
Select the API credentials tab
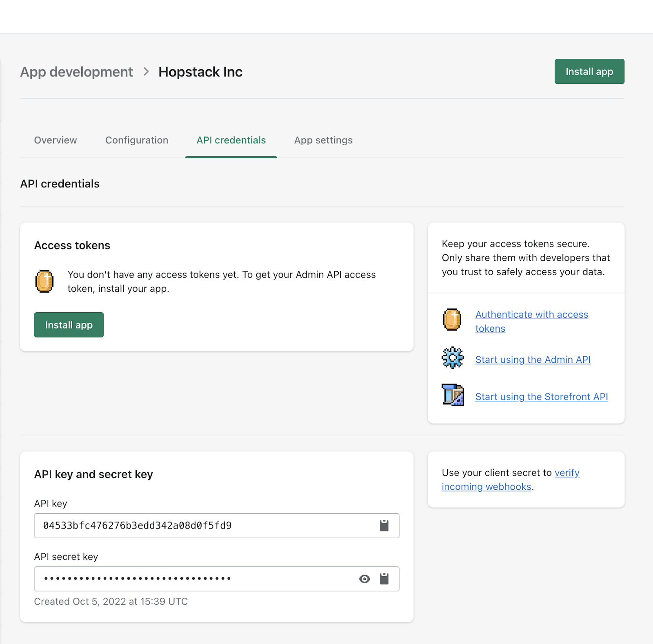(x=231, y=140)
